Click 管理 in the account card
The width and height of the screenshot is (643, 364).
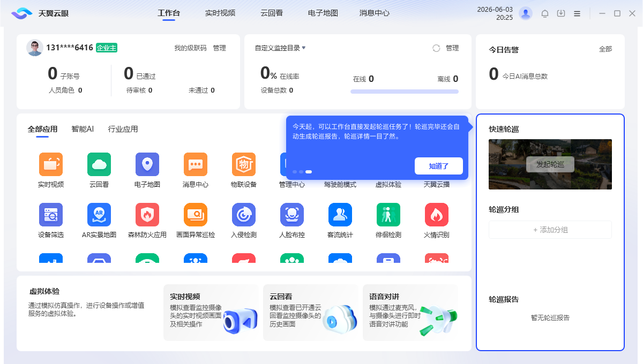pos(220,48)
